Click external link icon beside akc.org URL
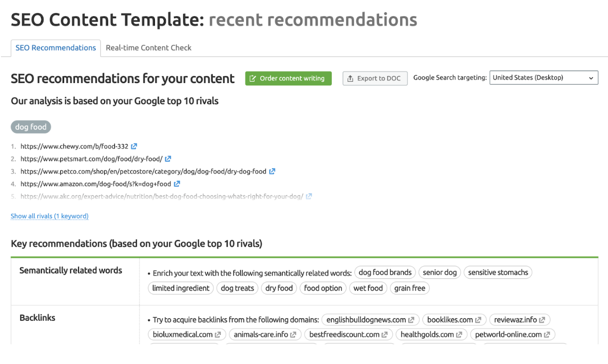This screenshot has height=364, width=608. pyautogui.click(x=309, y=196)
